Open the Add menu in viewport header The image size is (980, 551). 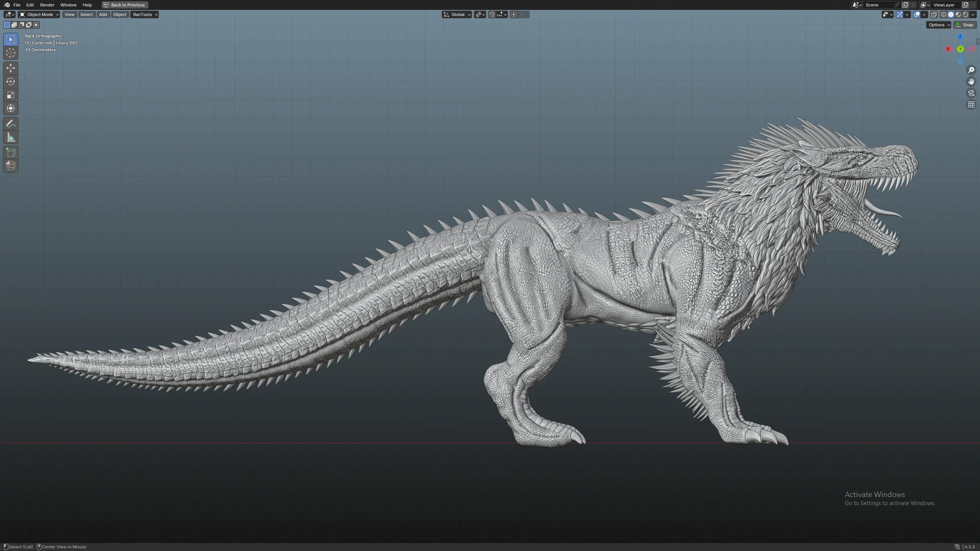[x=103, y=14]
